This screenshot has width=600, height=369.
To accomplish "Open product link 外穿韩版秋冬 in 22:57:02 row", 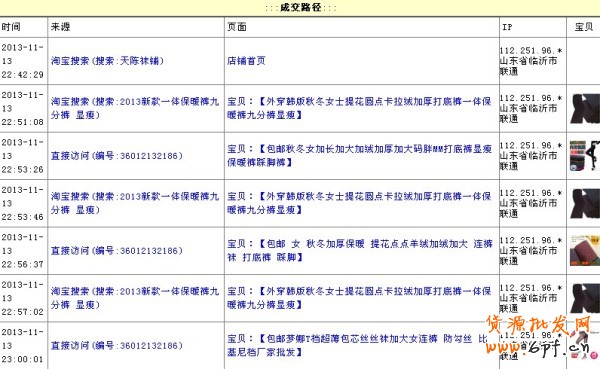I will [359, 298].
